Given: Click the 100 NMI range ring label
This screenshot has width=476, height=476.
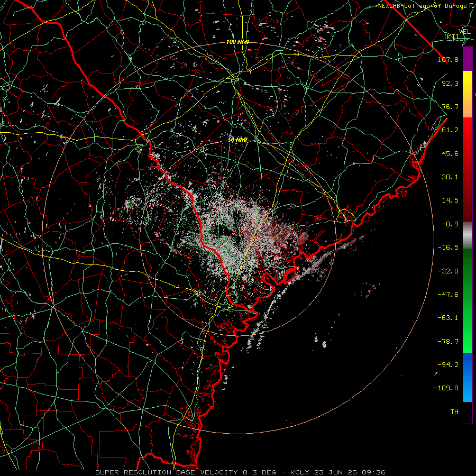Looking at the screenshot, I should click(237, 42).
